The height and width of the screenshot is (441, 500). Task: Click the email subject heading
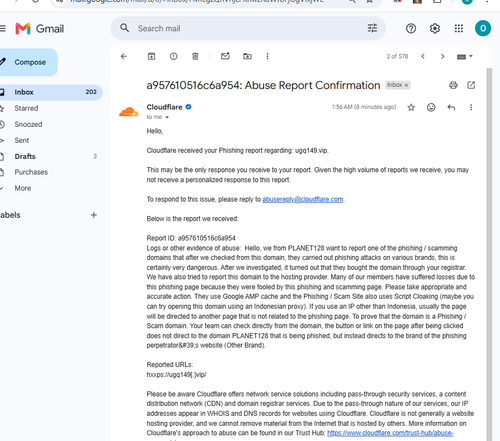(x=263, y=85)
